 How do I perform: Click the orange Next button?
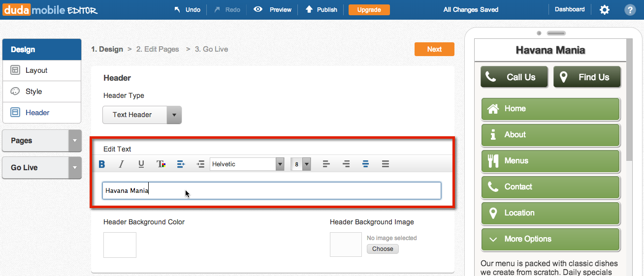tap(434, 49)
